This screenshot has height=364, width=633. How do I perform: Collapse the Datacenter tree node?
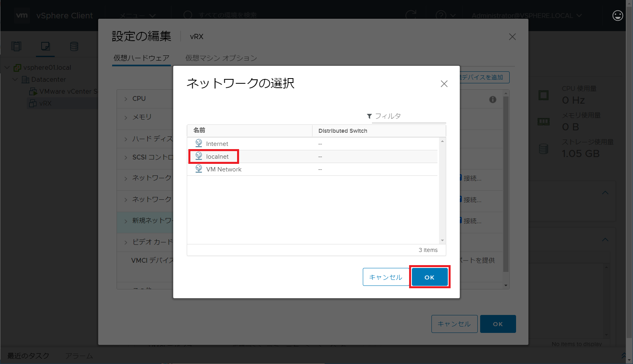[15, 80]
